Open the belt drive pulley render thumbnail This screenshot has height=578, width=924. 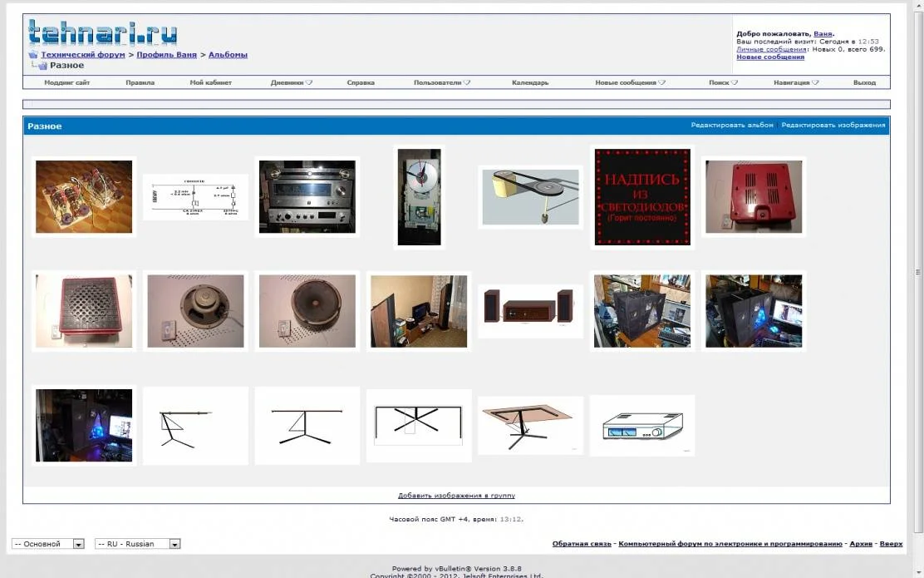(x=530, y=197)
